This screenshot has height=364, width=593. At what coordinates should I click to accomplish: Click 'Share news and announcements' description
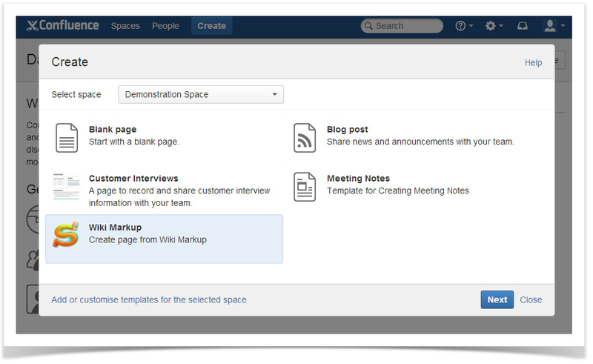420,142
